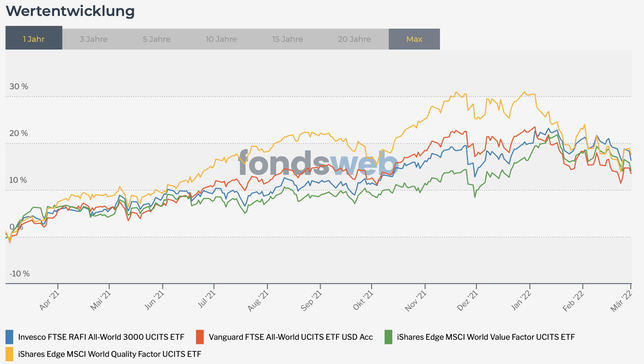This screenshot has height=364, width=644.
Task: Switch to the 20 Jahre view
Action: [x=354, y=39]
